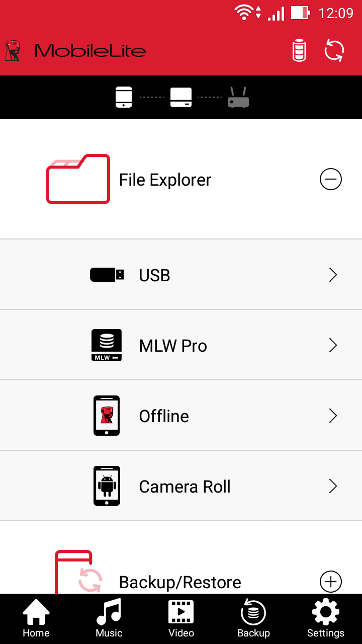
Task: Click the Android Camera Roll phone icon
Action: pos(107,486)
